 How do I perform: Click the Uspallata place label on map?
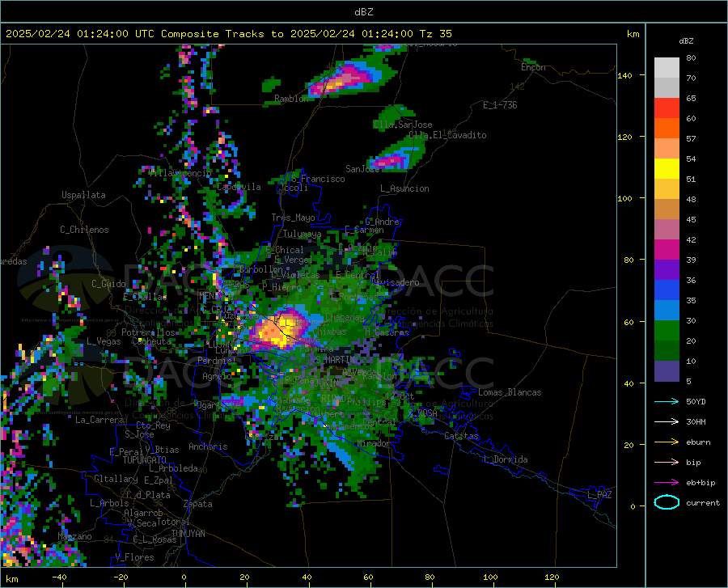tap(83, 195)
